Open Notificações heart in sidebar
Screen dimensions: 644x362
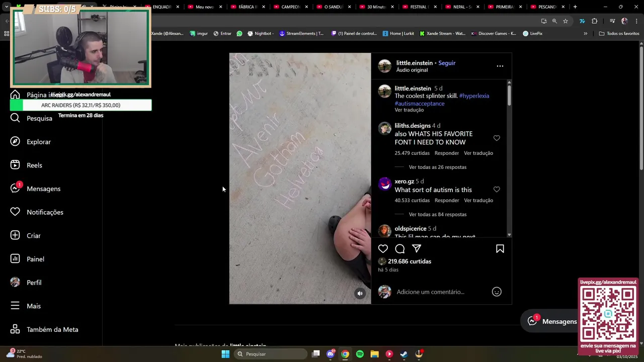(37, 212)
